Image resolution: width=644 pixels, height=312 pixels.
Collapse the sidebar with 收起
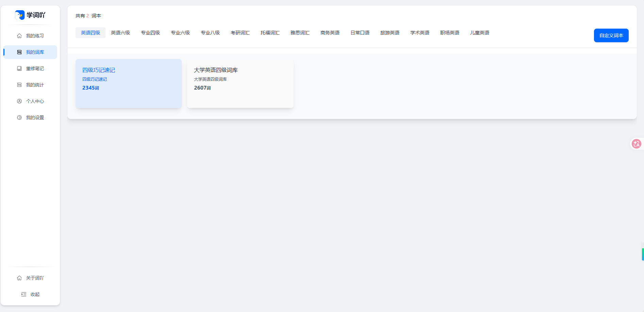tap(30, 294)
